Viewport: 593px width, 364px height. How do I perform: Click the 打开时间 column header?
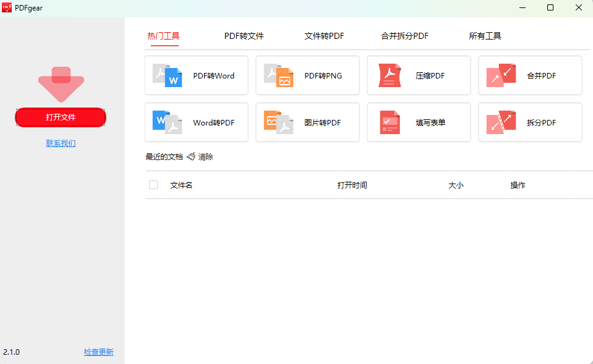[x=352, y=185]
